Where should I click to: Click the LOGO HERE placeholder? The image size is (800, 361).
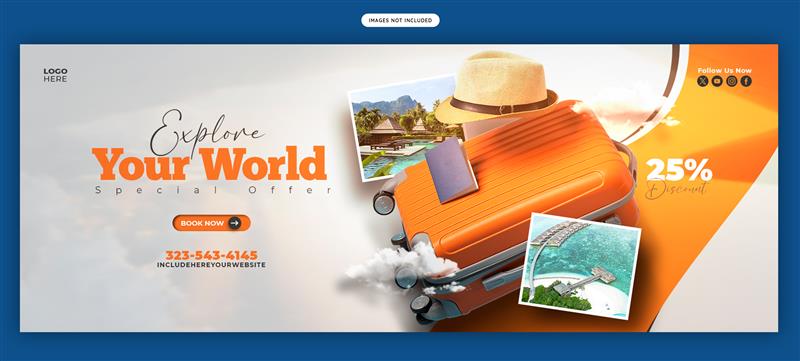55,75
